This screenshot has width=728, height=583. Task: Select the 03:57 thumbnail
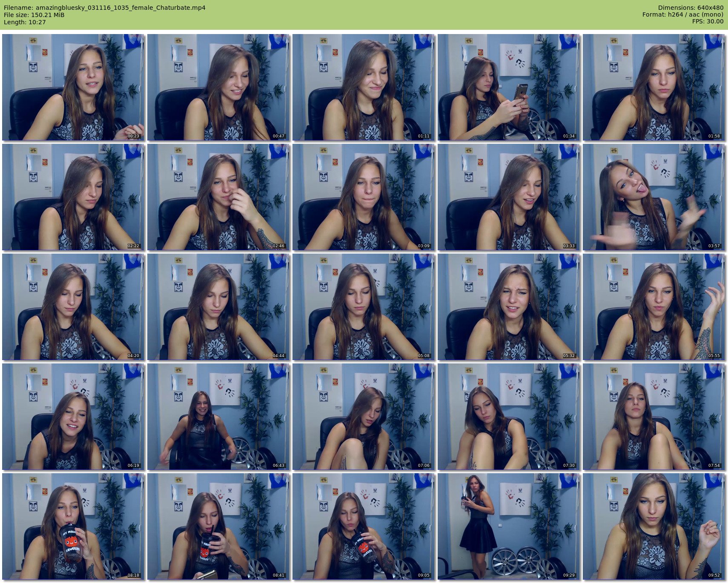653,197
